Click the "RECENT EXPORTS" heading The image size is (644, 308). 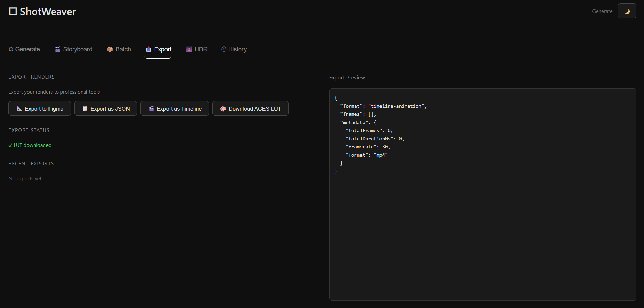click(31, 164)
